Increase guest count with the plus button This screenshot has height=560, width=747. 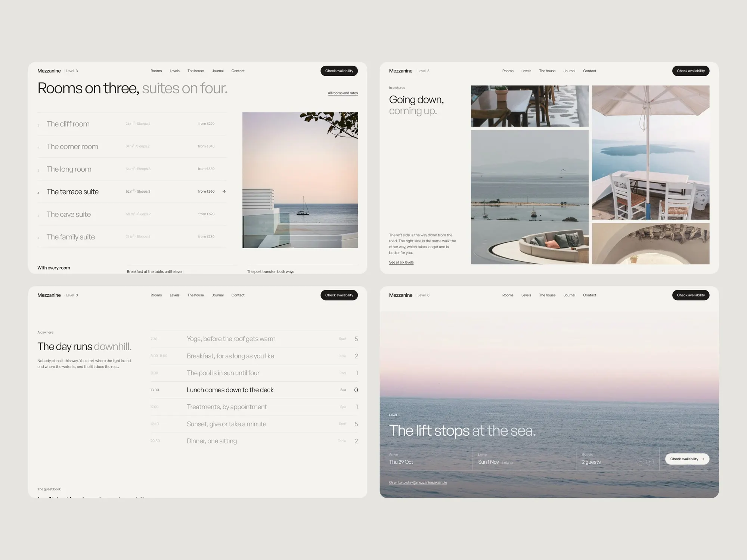[x=650, y=462]
